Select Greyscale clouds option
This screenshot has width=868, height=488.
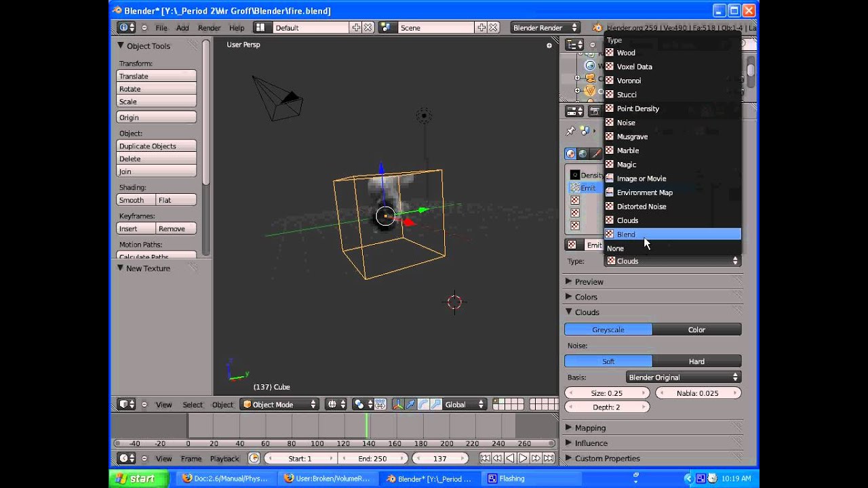(x=608, y=329)
